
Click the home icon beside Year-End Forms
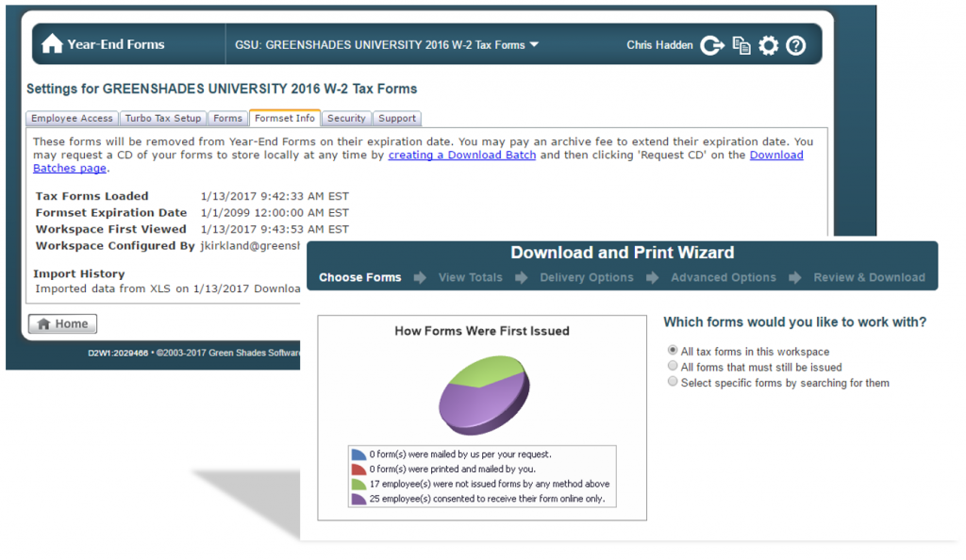[x=52, y=43]
